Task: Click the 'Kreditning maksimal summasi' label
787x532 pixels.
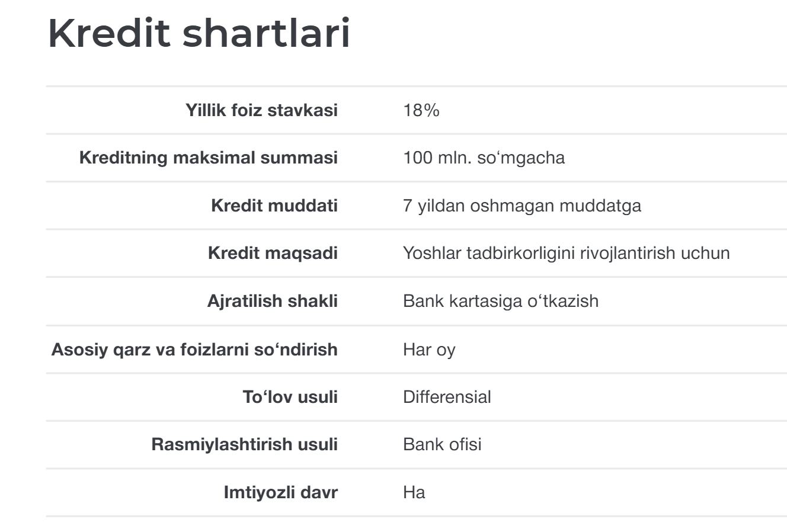Action: point(209,158)
